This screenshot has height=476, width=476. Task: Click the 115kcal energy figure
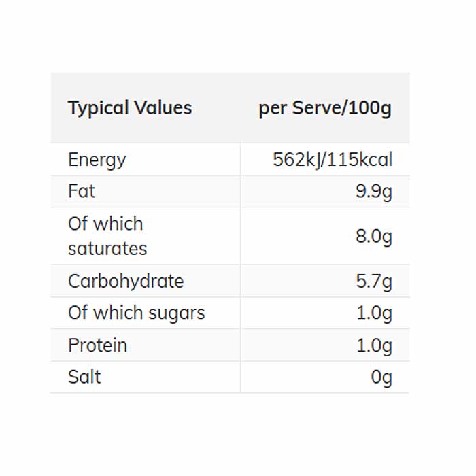pos(362,160)
